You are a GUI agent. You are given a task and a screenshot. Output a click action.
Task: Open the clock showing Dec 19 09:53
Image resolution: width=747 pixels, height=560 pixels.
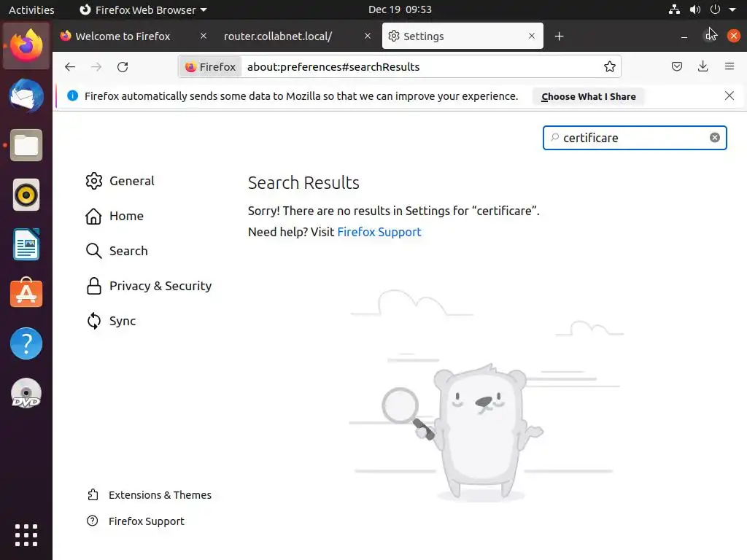(400, 9)
